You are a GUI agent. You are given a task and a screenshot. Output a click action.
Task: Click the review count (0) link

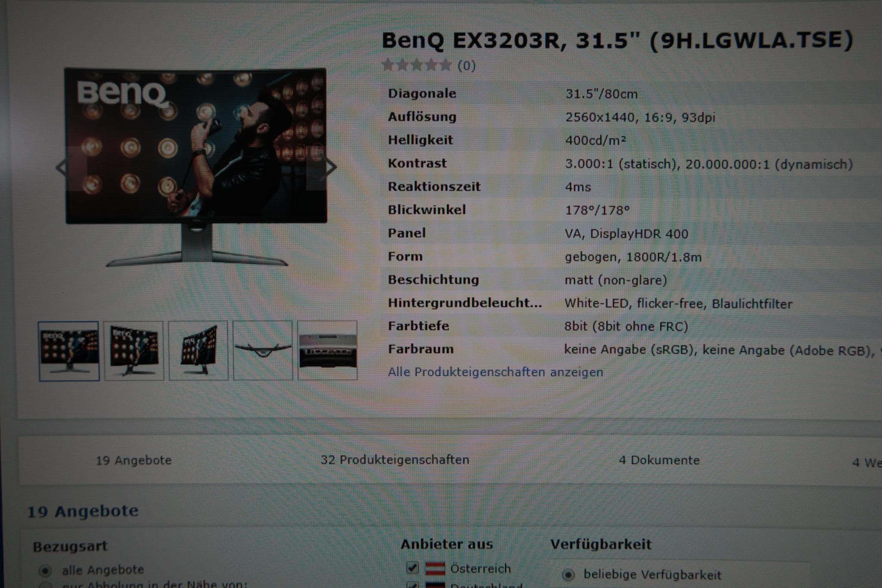click(x=466, y=66)
